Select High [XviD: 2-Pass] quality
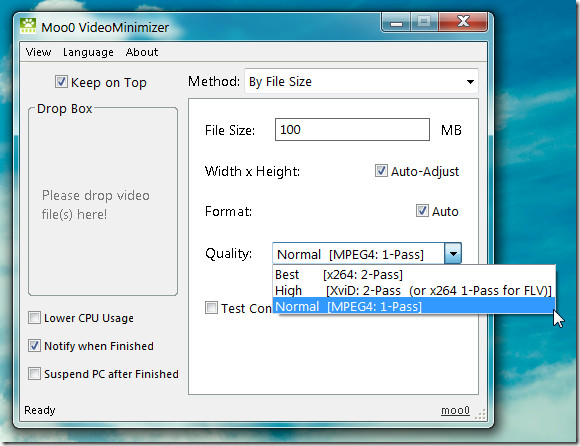This screenshot has height=446, width=580. tap(414, 291)
